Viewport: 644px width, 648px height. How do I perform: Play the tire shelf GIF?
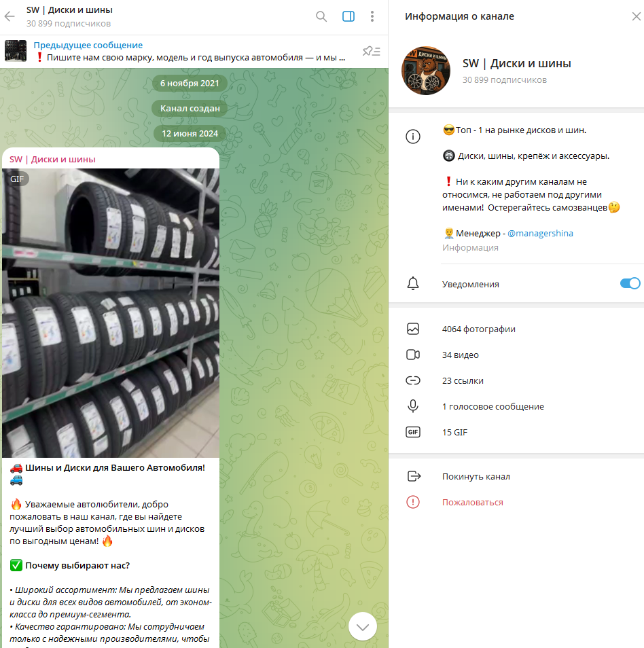pos(111,312)
